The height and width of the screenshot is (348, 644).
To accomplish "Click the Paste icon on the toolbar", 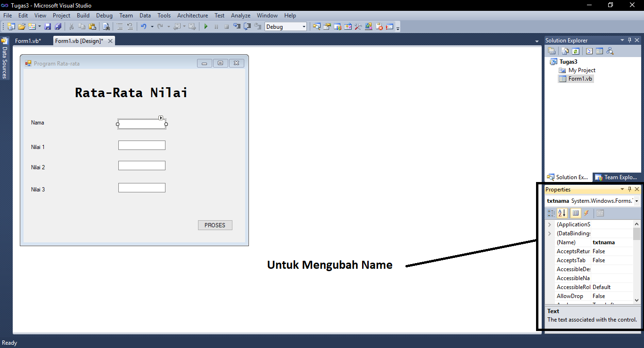I will (93, 26).
